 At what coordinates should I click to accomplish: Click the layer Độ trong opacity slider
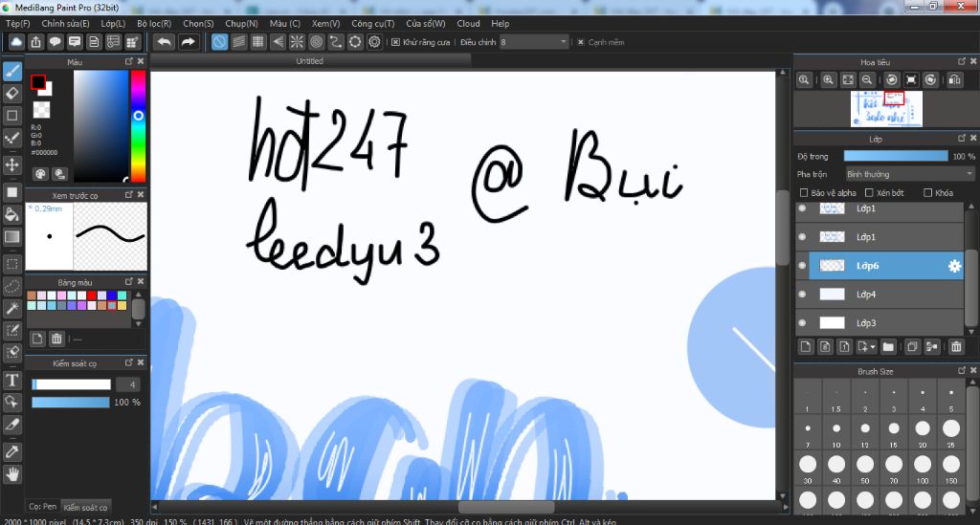pos(896,156)
